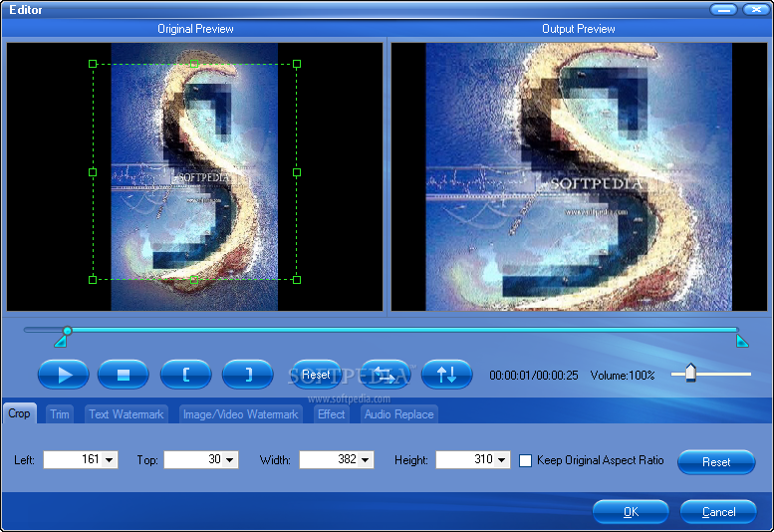Viewport: 774px width, 532px height.
Task: Open the Left value dropdown
Action: [x=110, y=460]
